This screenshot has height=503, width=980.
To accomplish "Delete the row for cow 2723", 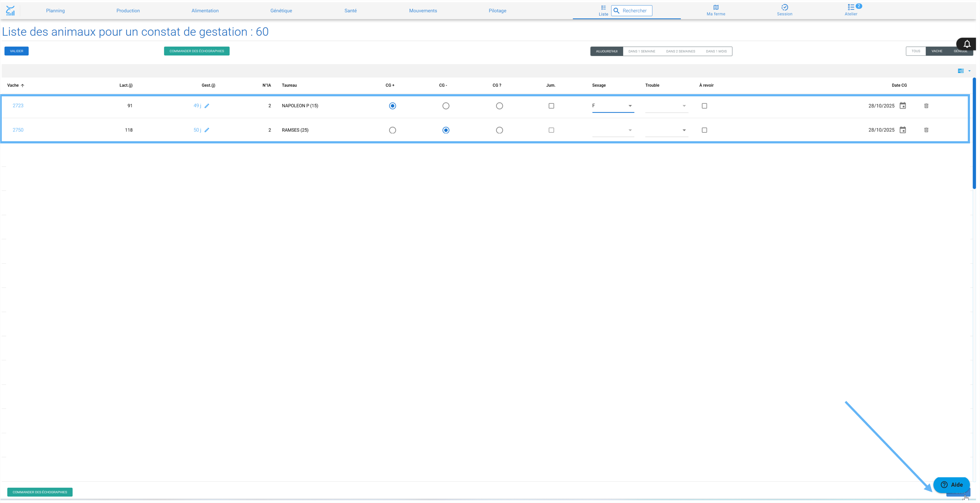I will pos(926,106).
